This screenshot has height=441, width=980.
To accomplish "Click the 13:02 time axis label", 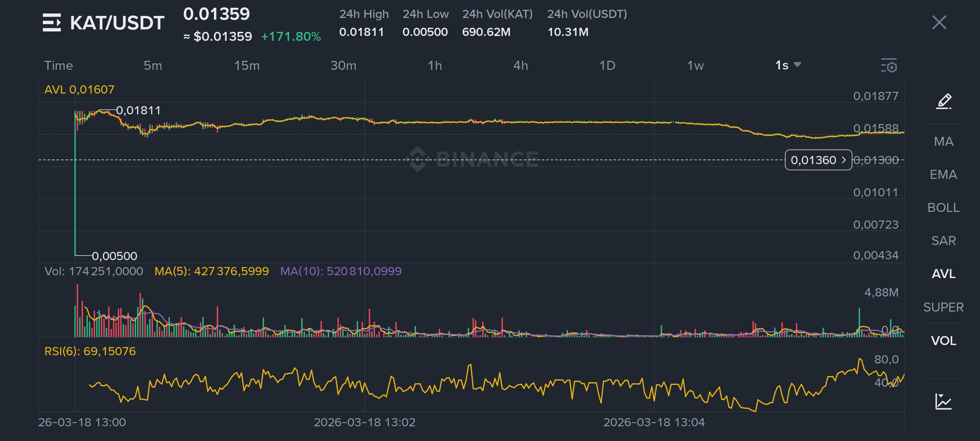I will tap(364, 422).
